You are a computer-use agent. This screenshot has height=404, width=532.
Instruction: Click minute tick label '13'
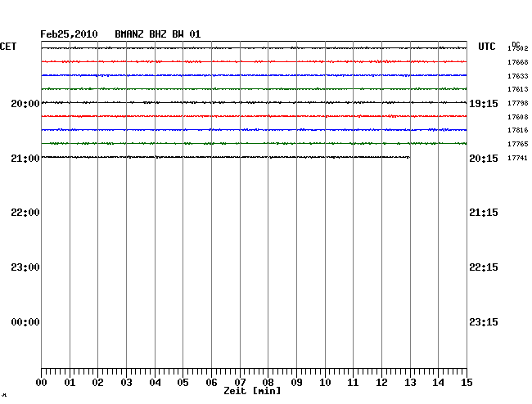(410, 383)
